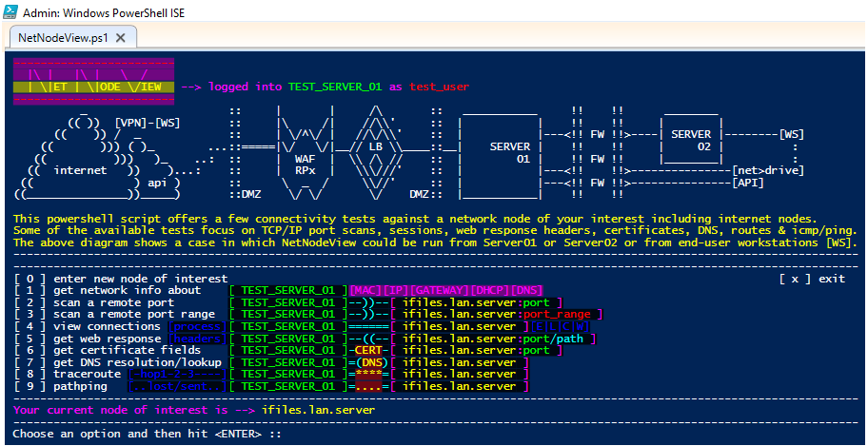This screenshot has width=868, height=446.
Task: Click the current node ifiles.lan.server value
Action: 318,410
